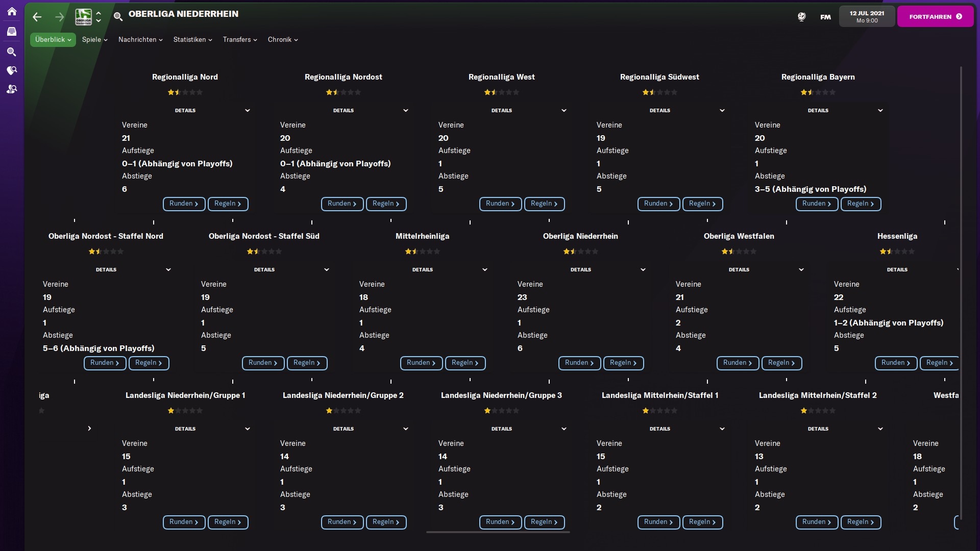This screenshot has height=551, width=980.
Task: Open the home icon in sidebar
Action: point(12,11)
